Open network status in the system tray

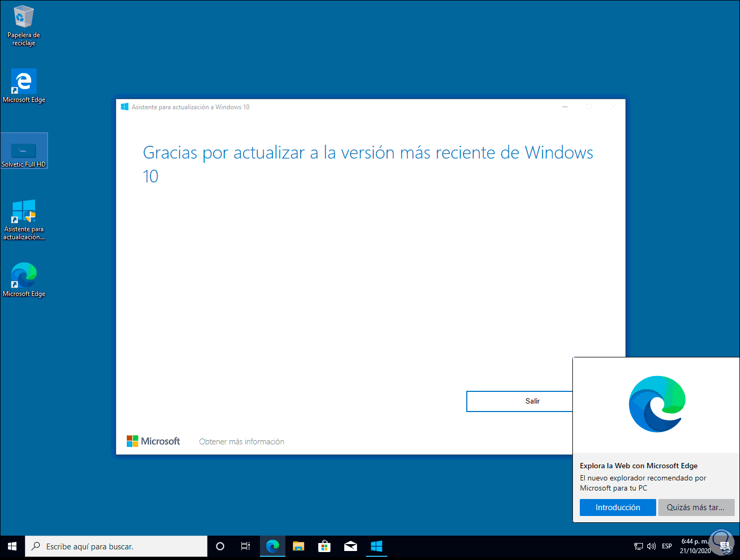[639, 546]
